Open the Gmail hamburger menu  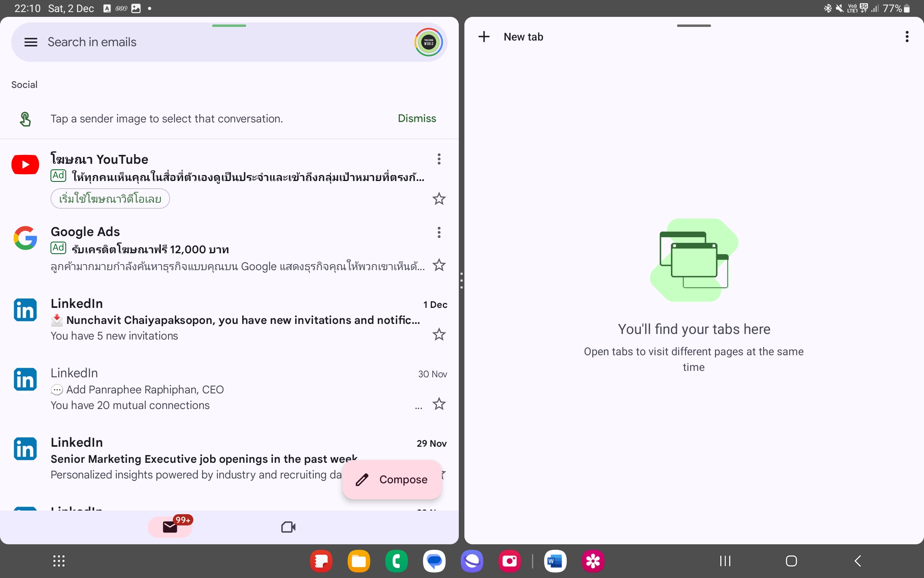pyautogui.click(x=31, y=42)
